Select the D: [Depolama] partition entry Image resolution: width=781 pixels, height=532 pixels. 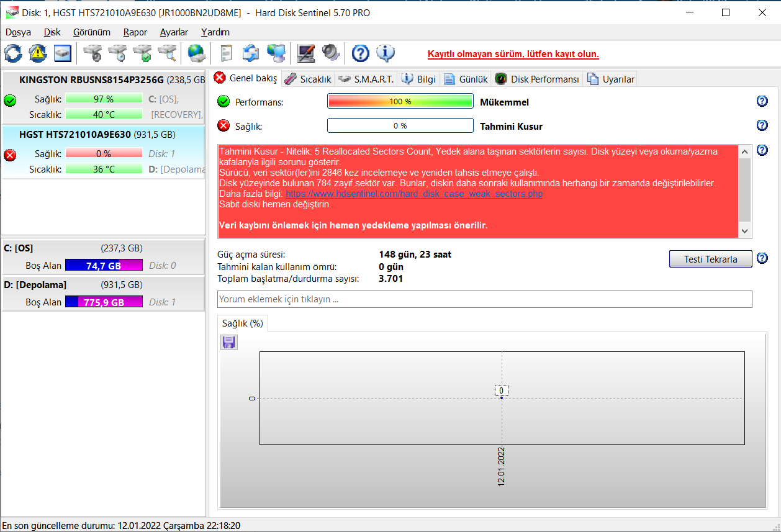pos(104,294)
